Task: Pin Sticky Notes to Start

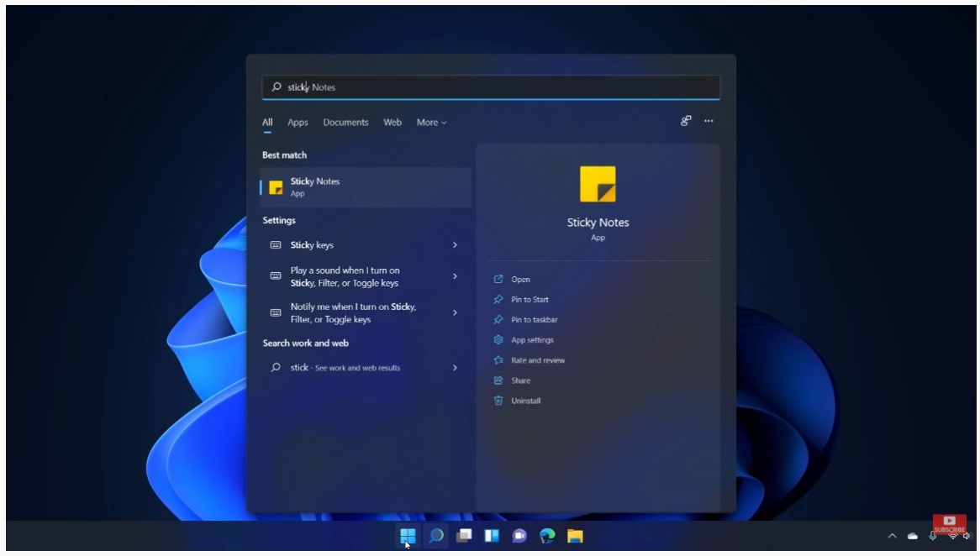Action: pos(529,299)
